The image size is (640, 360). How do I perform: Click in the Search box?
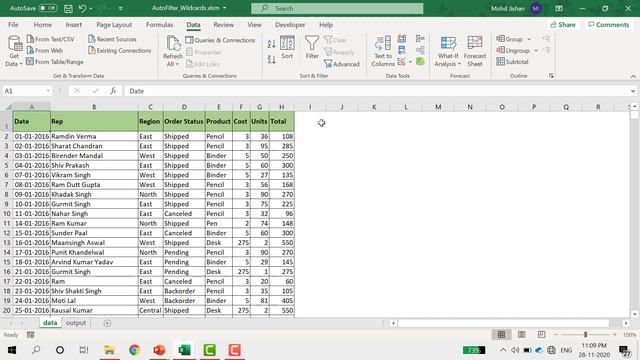[337, 8]
